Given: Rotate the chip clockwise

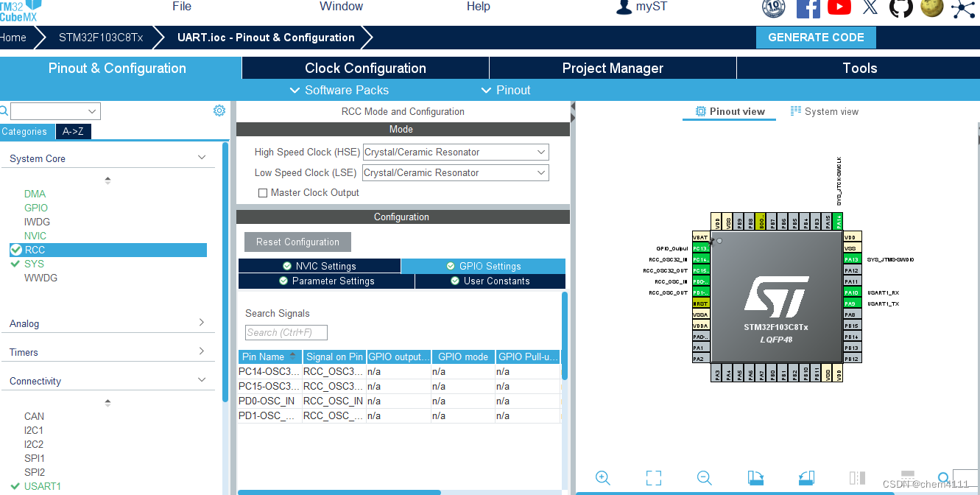Looking at the screenshot, I should (755, 477).
